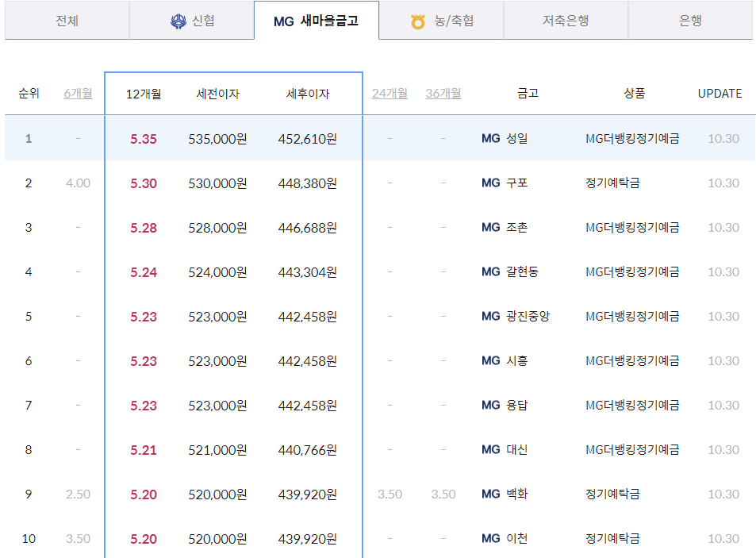This screenshot has width=756, height=558.
Task: Click 백화's 36개월 rate 3.50
Action: pos(443,495)
